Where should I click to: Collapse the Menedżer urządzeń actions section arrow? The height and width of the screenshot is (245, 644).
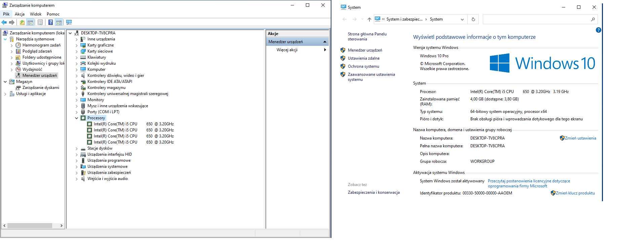coord(325,42)
